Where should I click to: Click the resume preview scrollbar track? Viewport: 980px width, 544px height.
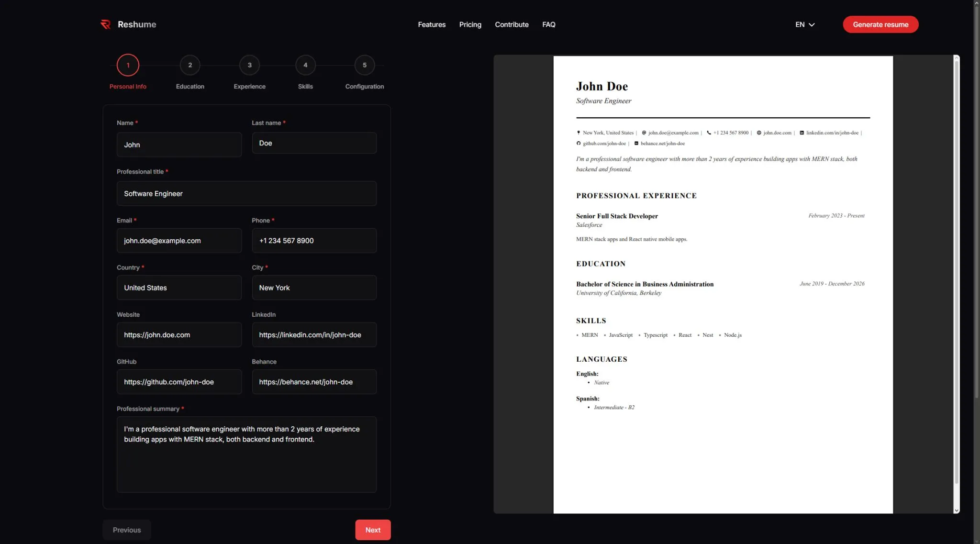[x=956, y=495]
